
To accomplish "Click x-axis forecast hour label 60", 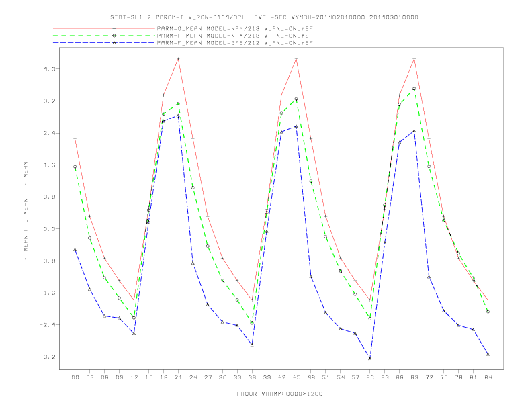I will coord(370,377).
